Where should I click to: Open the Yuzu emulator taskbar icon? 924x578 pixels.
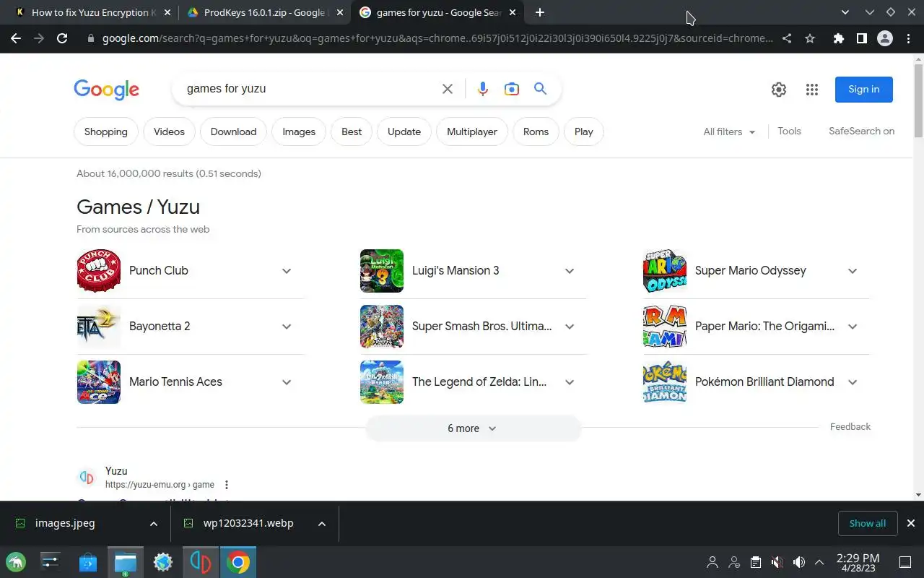(201, 562)
